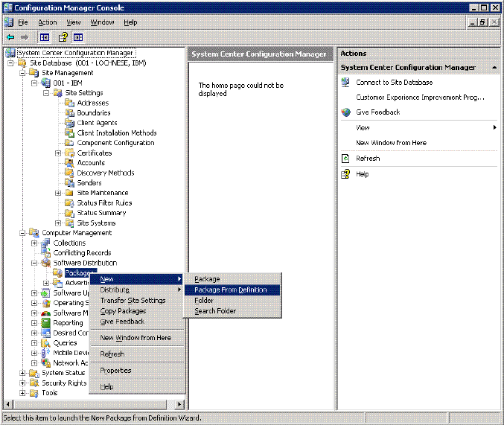Click the Conflicting Records icon
The image size is (504, 425).
point(46,252)
